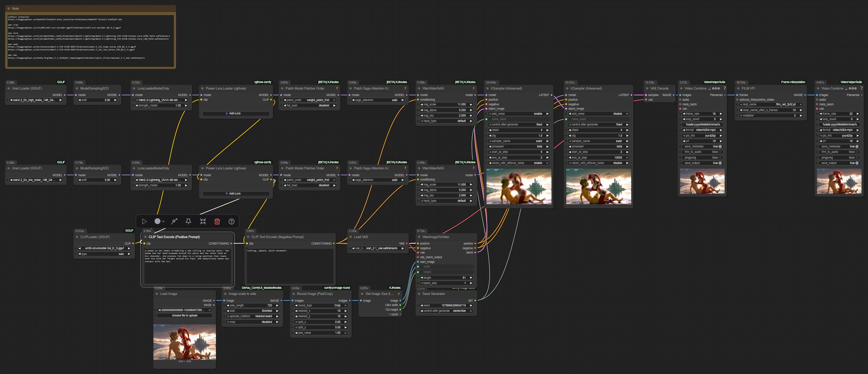The height and width of the screenshot is (374, 868).
Task: Click preview thumbnail in frame_rate 32 Video Combine
Action: pos(839,181)
